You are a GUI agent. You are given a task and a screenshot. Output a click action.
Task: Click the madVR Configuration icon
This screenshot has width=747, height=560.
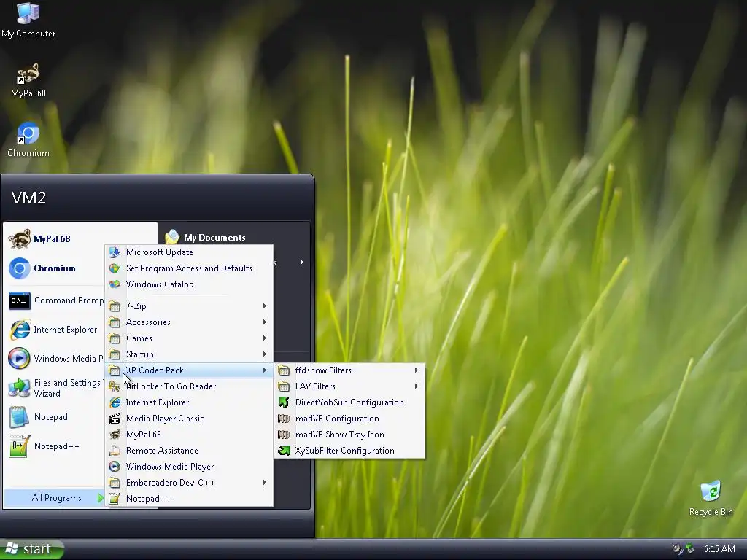coord(284,419)
